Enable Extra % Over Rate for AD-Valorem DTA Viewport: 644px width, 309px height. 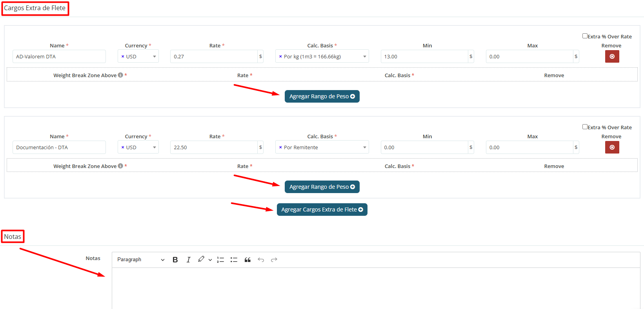pyautogui.click(x=585, y=36)
